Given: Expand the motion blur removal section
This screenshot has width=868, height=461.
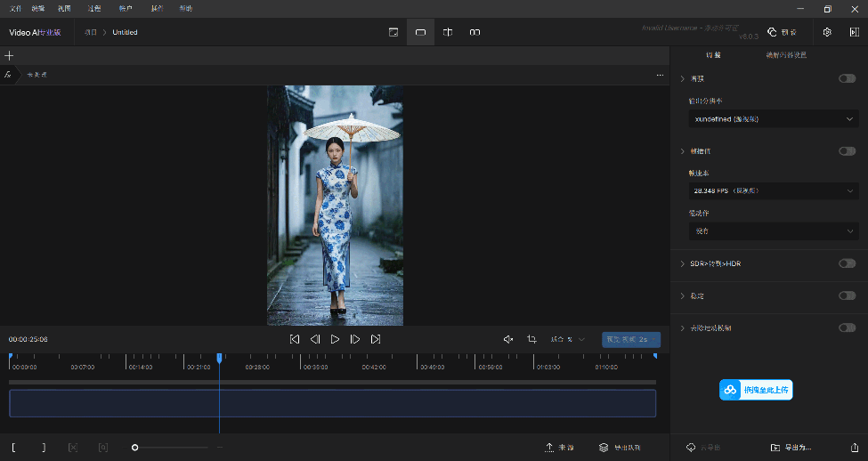Looking at the screenshot, I should (x=683, y=328).
